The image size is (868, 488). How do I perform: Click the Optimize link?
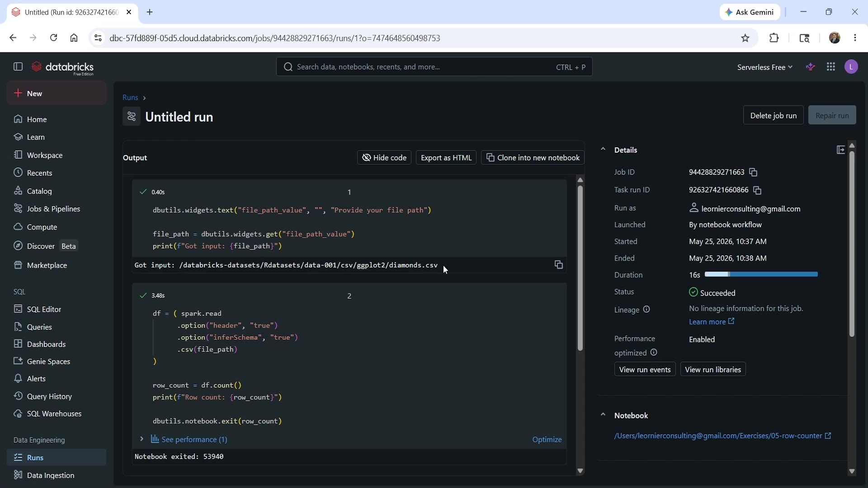click(547, 440)
